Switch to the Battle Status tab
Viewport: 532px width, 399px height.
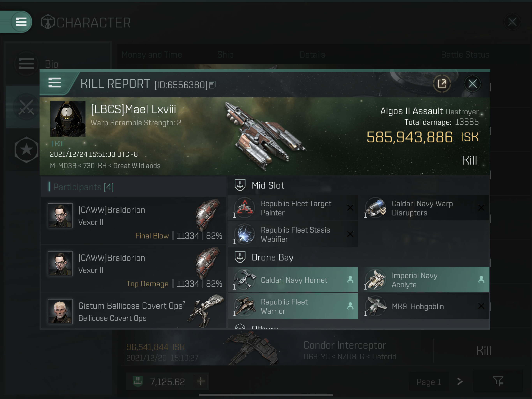[x=465, y=55]
